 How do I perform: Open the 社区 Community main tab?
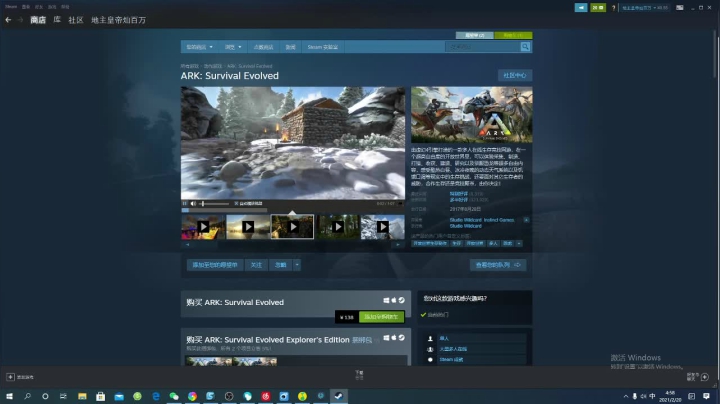point(76,20)
